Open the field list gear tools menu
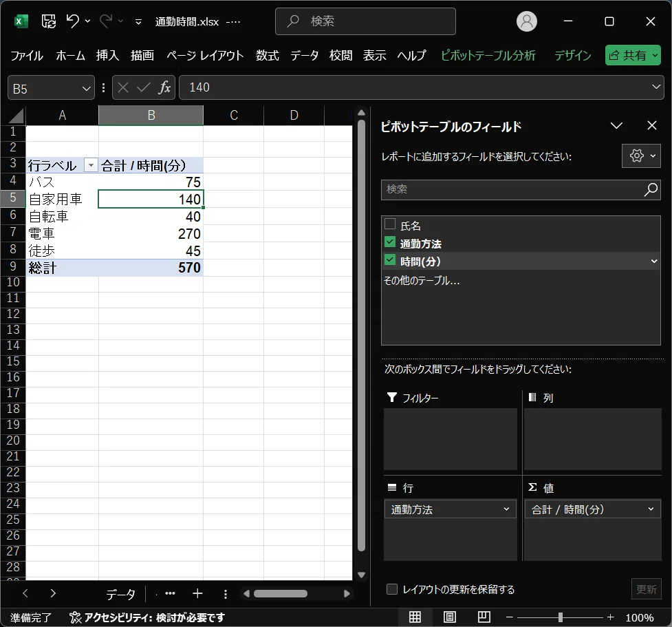Viewport: 672px width, 627px height. (x=642, y=156)
